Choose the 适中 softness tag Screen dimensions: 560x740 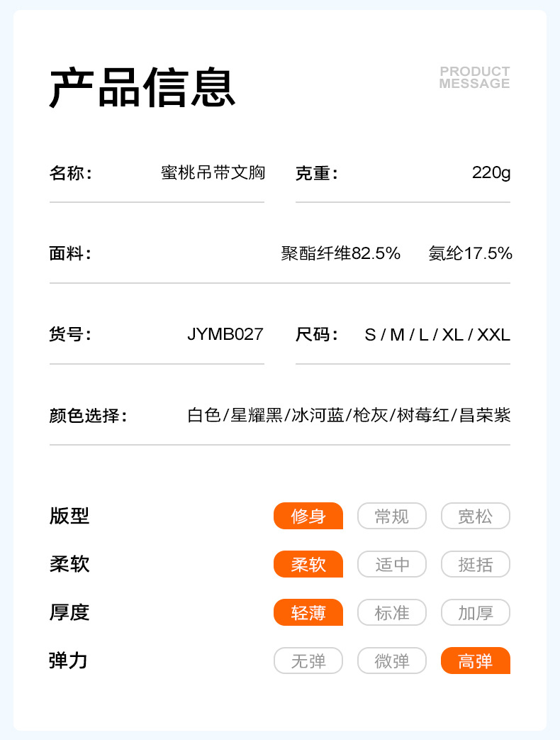(392, 564)
